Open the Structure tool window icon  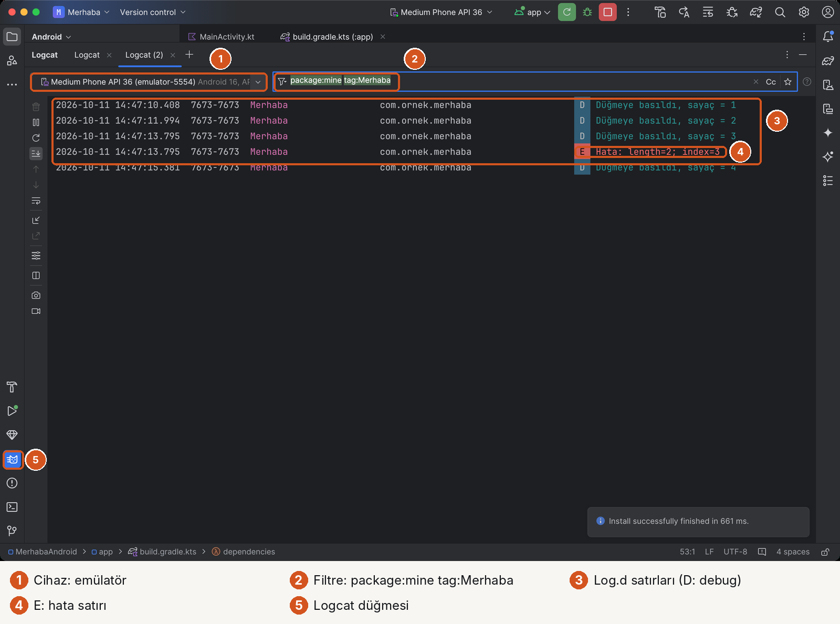point(12,61)
